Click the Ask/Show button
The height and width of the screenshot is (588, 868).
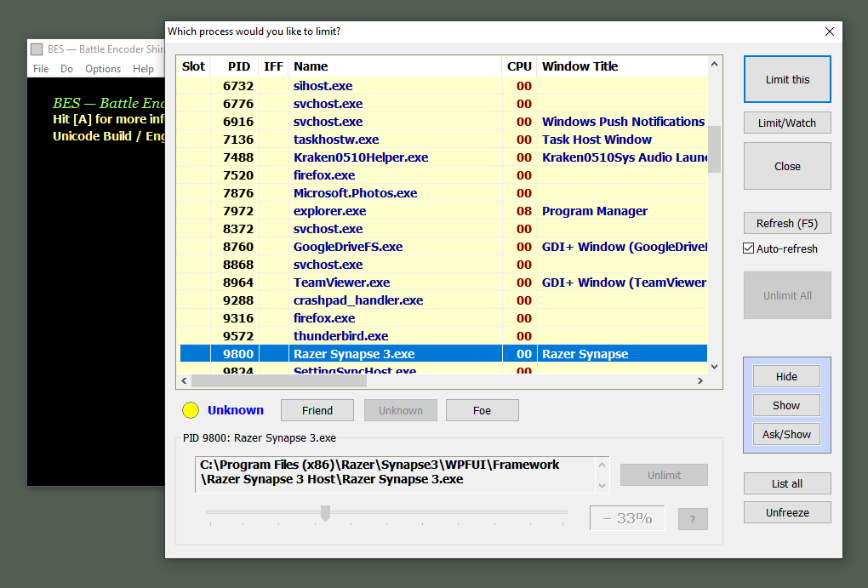pos(786,434)
